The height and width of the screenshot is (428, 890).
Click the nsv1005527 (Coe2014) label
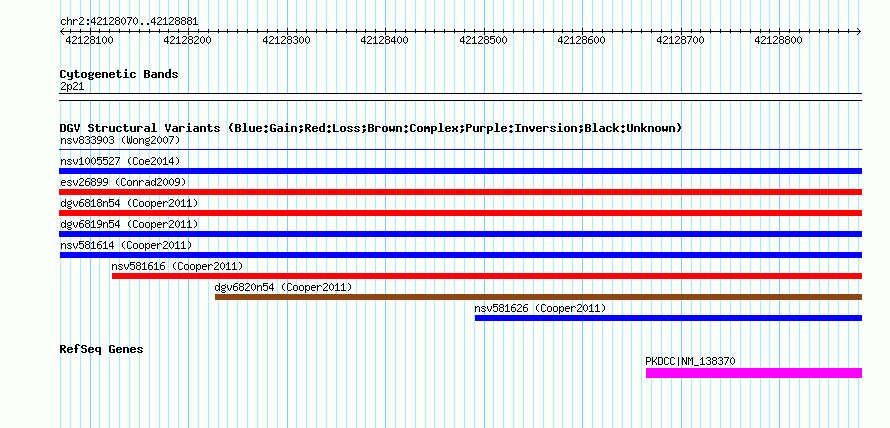[120, 161]
